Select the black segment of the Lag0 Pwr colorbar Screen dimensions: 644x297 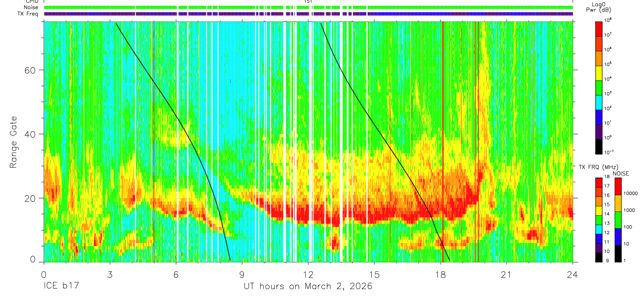(x=599, y=146)
